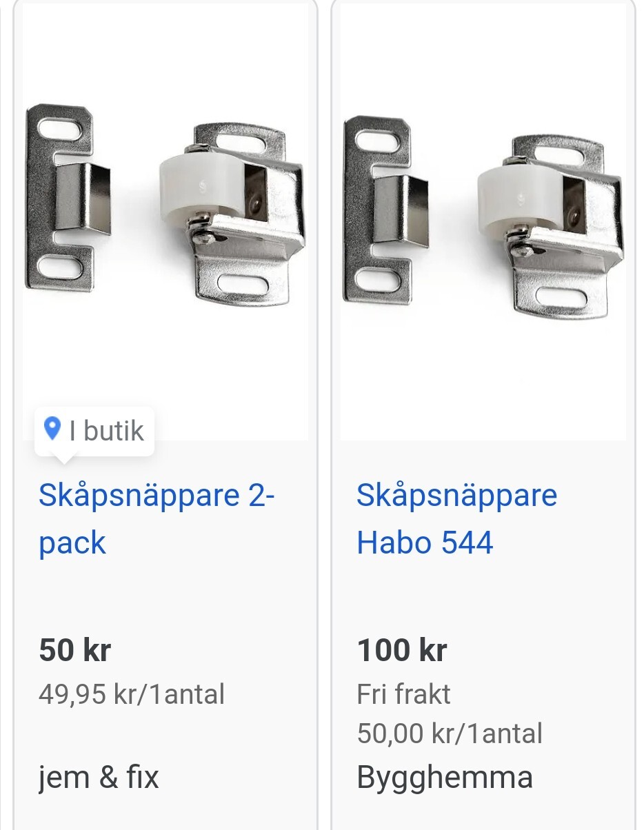Screen dimensions: 644x830
Task: Open the jem & fix store name
Action: [x=99, y=778]
